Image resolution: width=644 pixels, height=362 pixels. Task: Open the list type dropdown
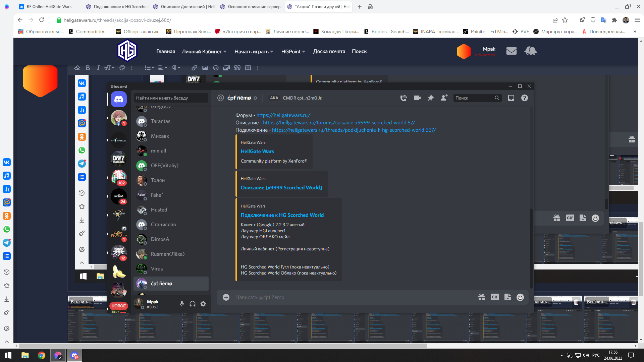pyautogui.click(x=149, y=68)
